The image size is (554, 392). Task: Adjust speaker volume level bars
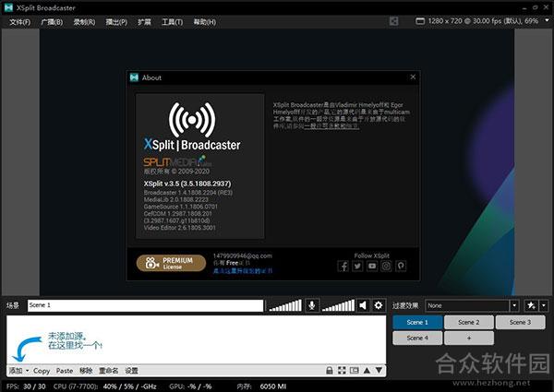click(338, 305)
